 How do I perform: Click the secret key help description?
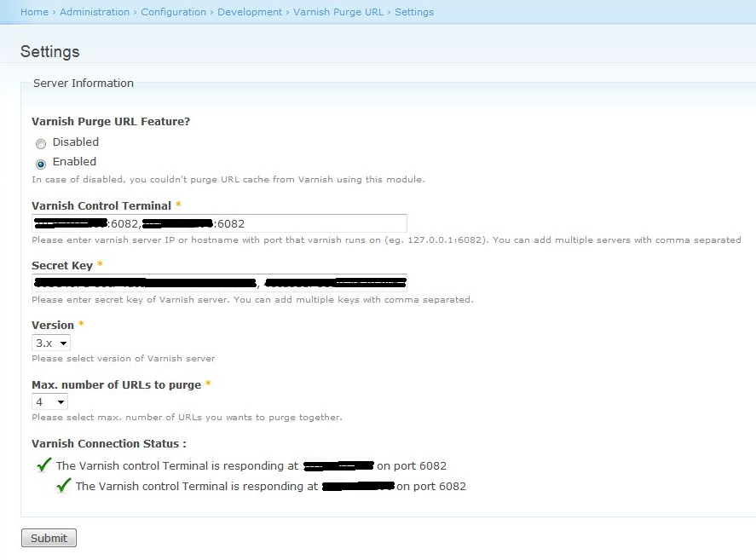(252, 299)
